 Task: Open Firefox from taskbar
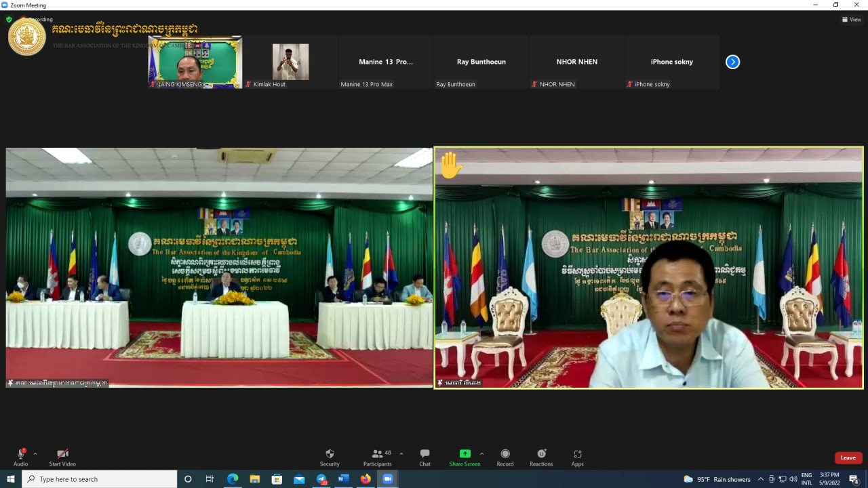coord(366,479)
